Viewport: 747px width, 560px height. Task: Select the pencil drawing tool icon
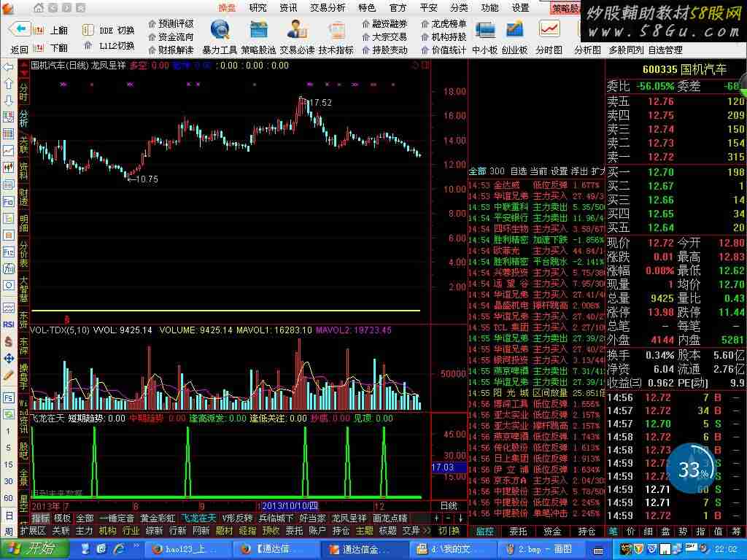point(8,376)
